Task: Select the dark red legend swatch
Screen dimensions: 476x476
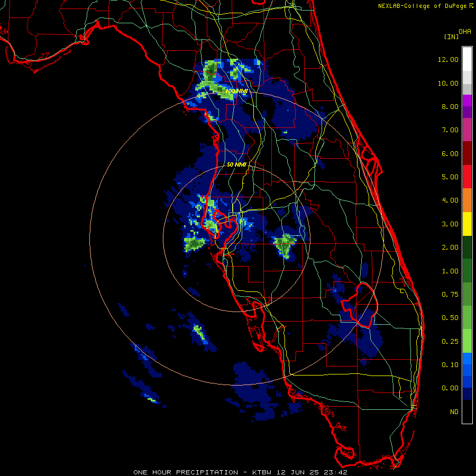Action: [x=467, y=153]
